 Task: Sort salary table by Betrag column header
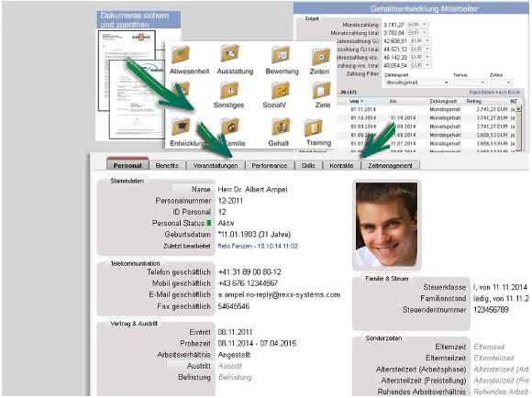473,101
